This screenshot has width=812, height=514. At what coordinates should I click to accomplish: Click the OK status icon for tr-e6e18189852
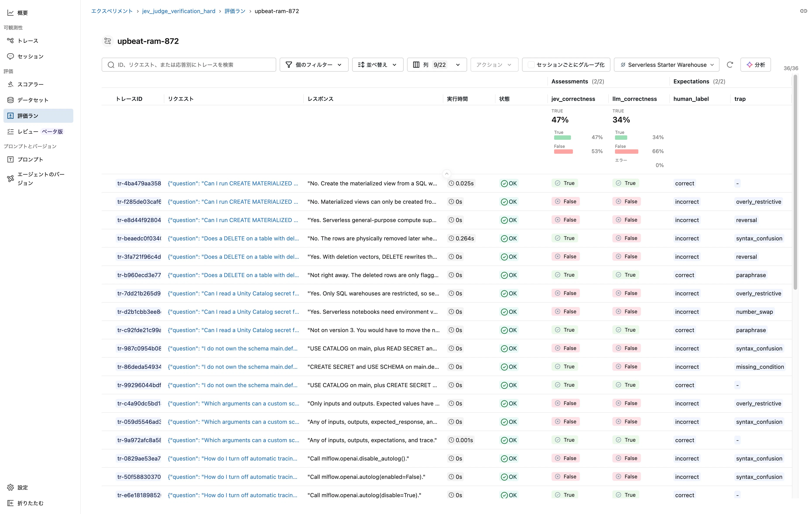pyautogui.click(x=504, y=495)
